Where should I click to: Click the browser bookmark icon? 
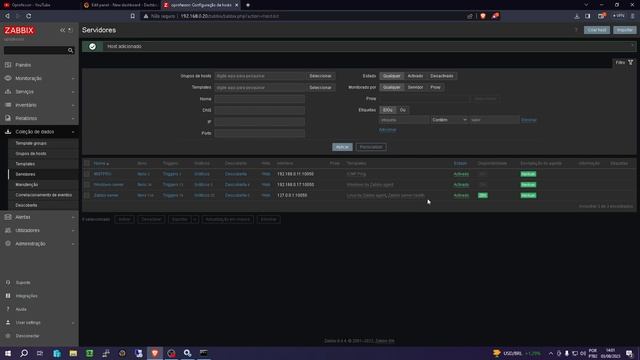tap(133, 16)
